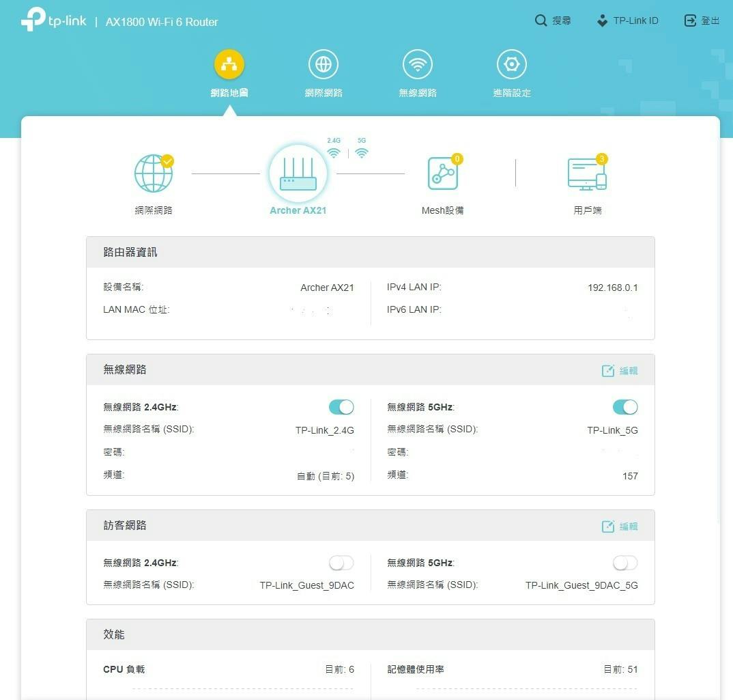Disable the 無線網路 2.4GHz wireless toggle
The height and width of the screenshot is (700, 733).
click(341, 407)
